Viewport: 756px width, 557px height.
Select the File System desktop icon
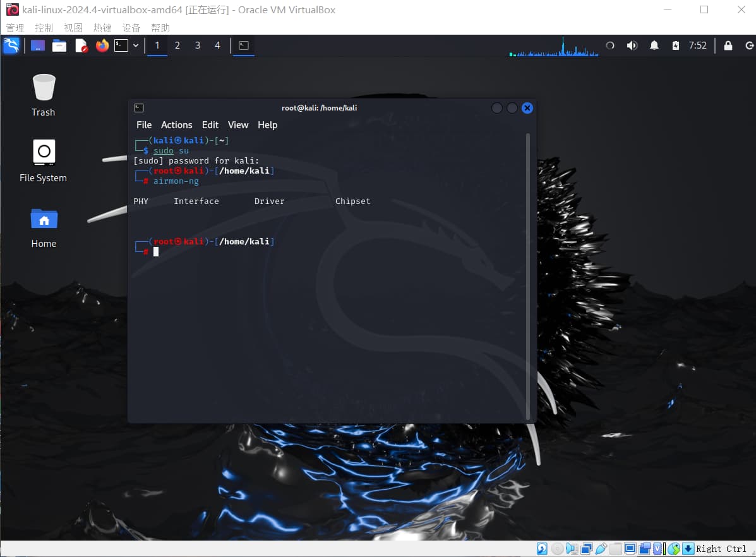pyautogui.click(x=44, y=160)
